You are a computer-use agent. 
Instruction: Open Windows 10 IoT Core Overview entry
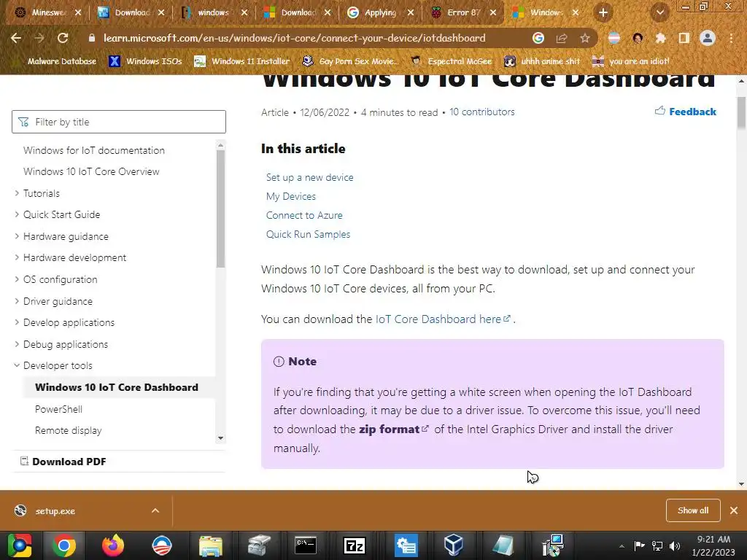pos(91,171)
